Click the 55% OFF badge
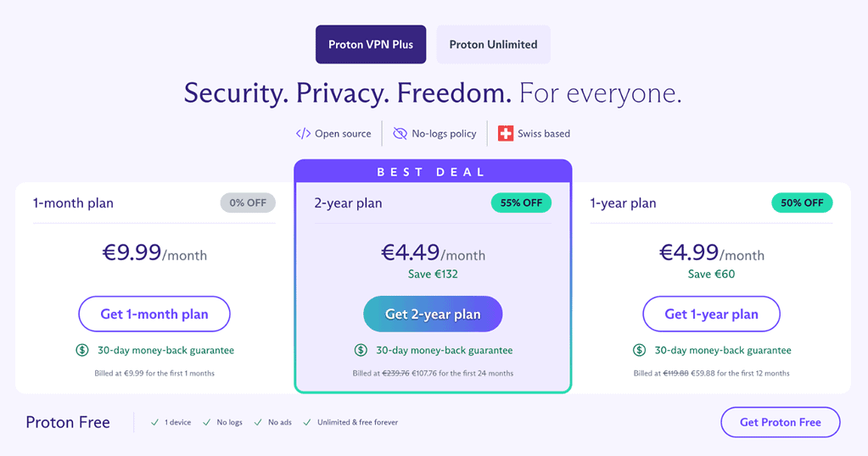The width and height of the screenshot is (868, 456). [521, 203]
